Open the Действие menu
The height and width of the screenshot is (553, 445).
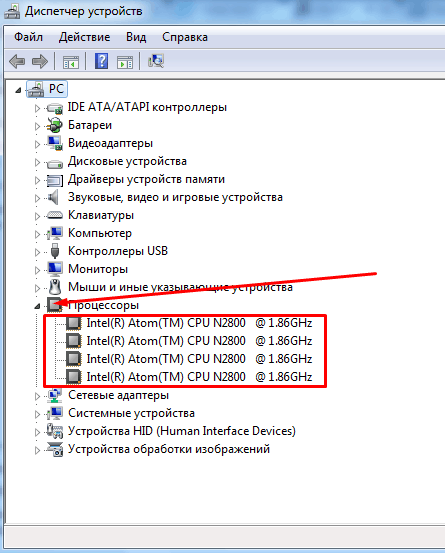[x=84, y=37]
